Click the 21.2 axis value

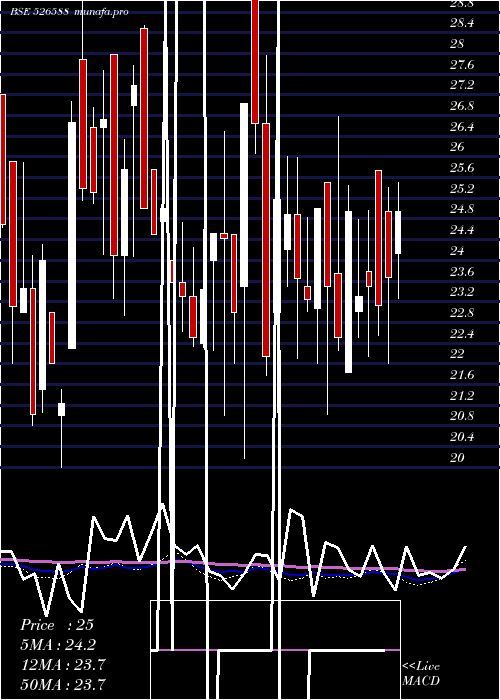click(462, 396)
